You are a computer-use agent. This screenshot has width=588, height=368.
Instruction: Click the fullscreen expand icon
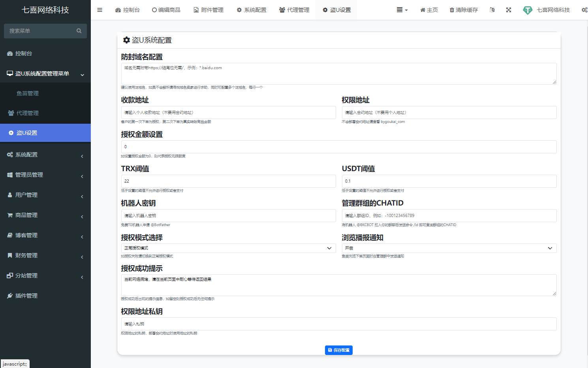509,9
